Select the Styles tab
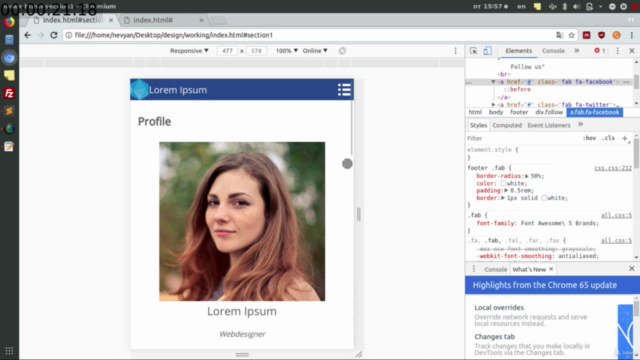Screen dimensions: 640x360 pyautogui.click(x=478, y=125)
